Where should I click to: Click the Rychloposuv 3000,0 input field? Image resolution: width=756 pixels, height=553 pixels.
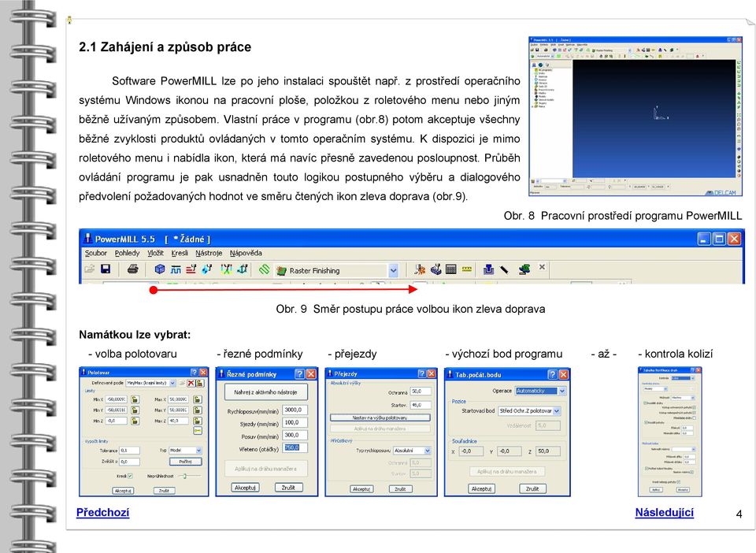point(295,410)
